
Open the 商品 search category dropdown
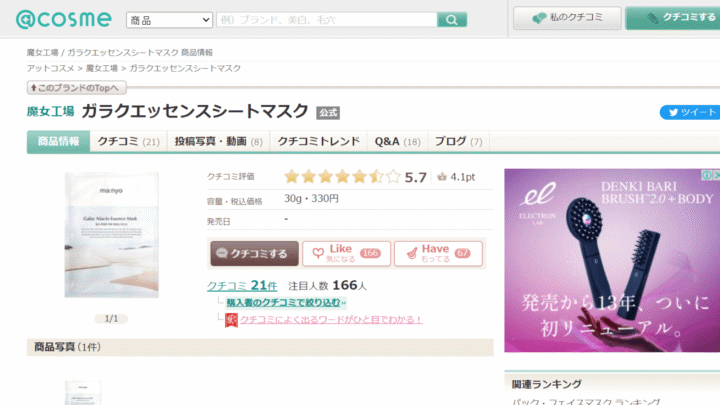coord(169,20)
